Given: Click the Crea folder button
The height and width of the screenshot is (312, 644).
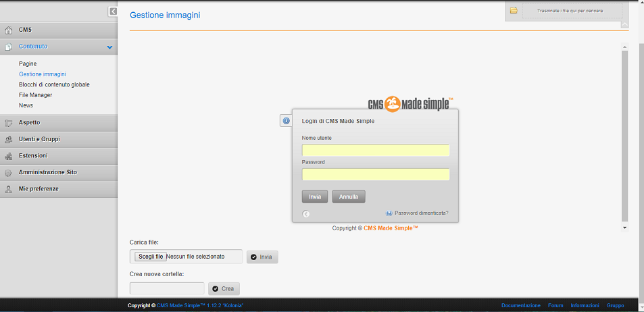Looking at the screenshot, I should point(224,289).
